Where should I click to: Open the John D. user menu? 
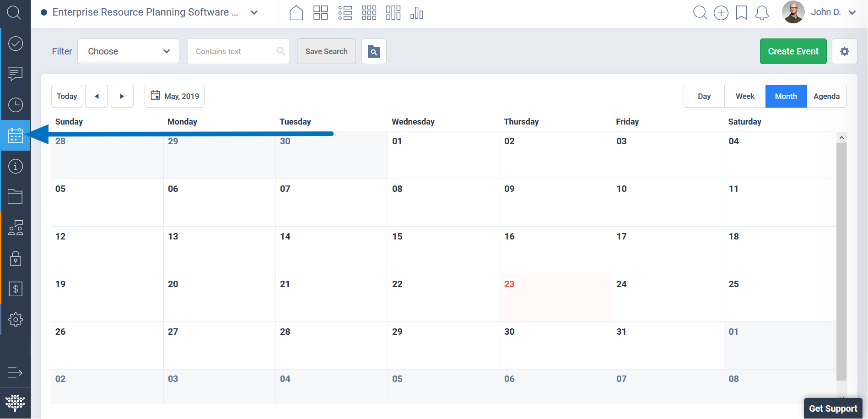point(833,12)
